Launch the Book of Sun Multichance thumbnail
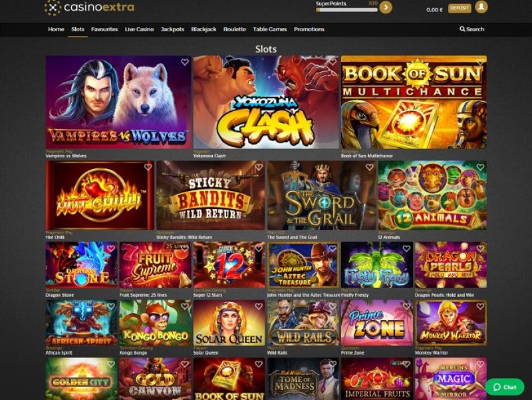532x400 pixels. pyautogui.click(x=414, y=102)
